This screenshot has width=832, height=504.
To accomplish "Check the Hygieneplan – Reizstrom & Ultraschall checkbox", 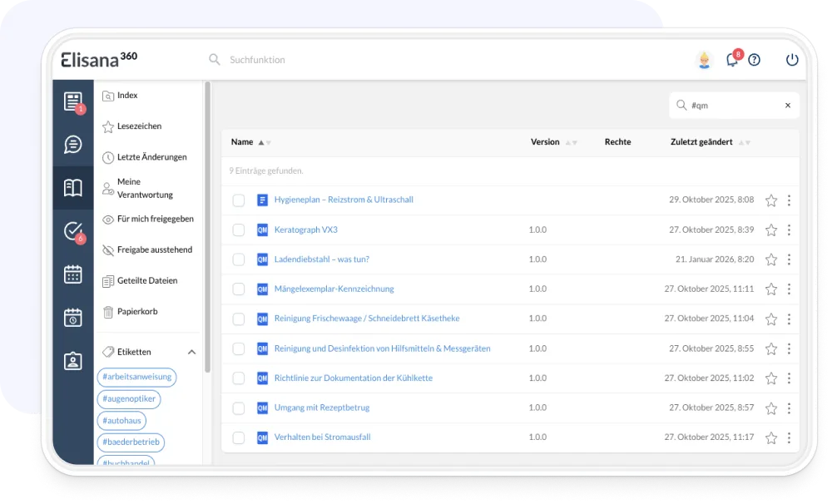I will (x=239, y=200).
